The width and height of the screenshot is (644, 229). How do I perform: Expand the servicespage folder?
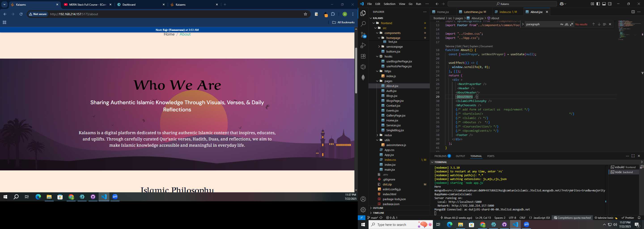pos(399,47)
